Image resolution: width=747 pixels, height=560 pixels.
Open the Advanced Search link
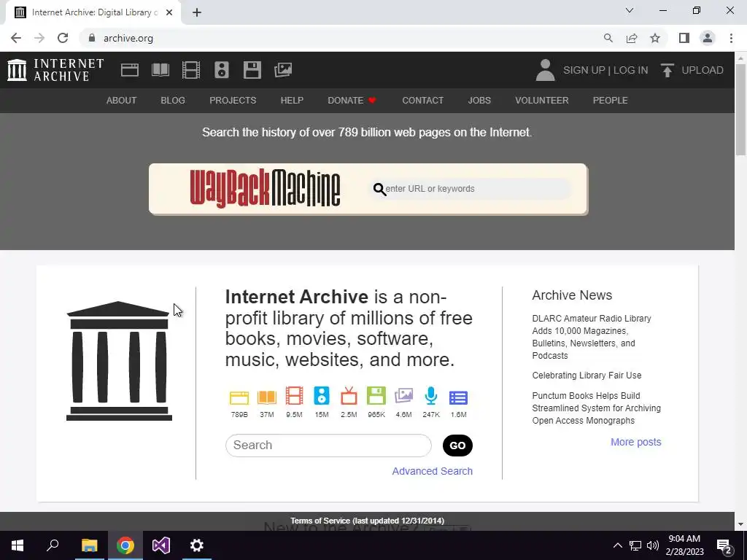click(x=432, y=471)
